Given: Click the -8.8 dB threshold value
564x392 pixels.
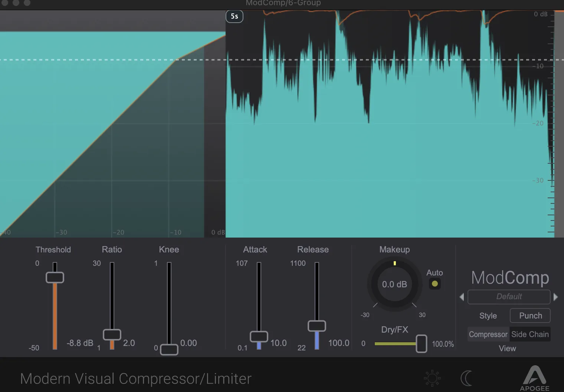Looking at the screenshot, I should point(80,343).
